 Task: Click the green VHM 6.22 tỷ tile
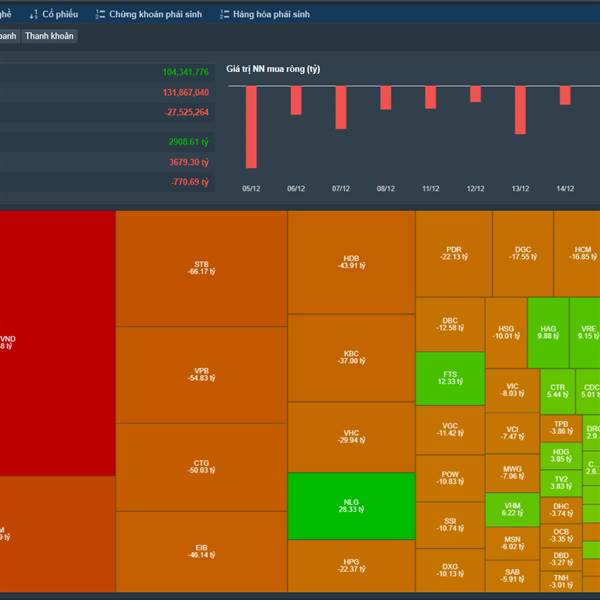(x=512, y=510)
